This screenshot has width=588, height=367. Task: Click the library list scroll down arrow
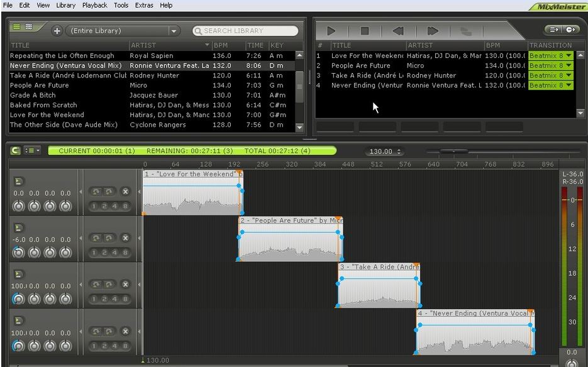click(299, 128)
